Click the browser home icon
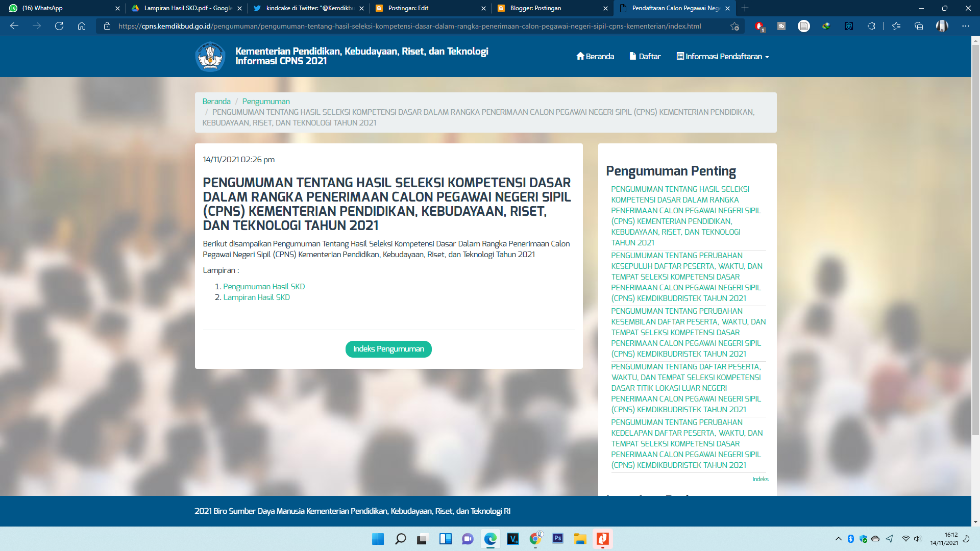This screenshot has width=980, height=551. [x=82, y=26]
